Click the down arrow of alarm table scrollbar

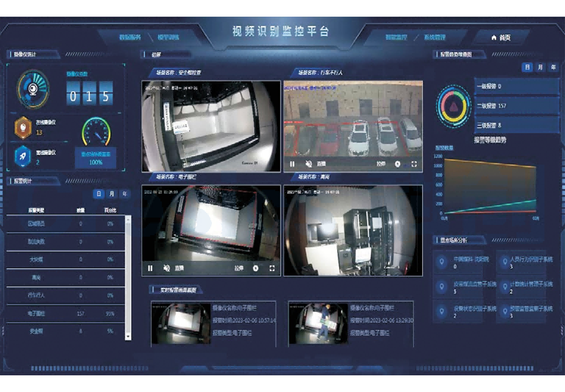click(x=128, y=337)
